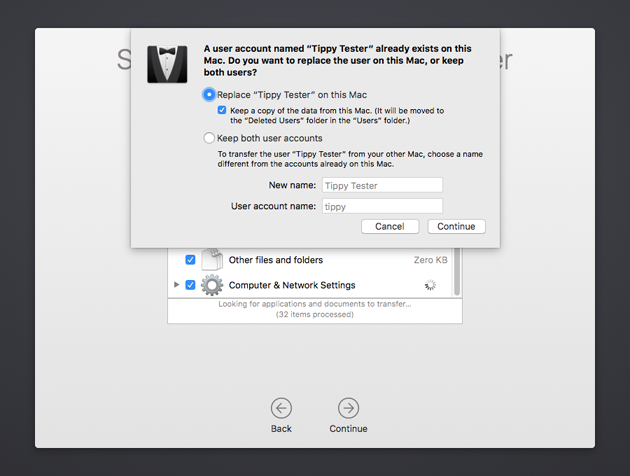Click the Computer & Network Settings gear icon
Screen dimensions: 630x476
[212, 285]
